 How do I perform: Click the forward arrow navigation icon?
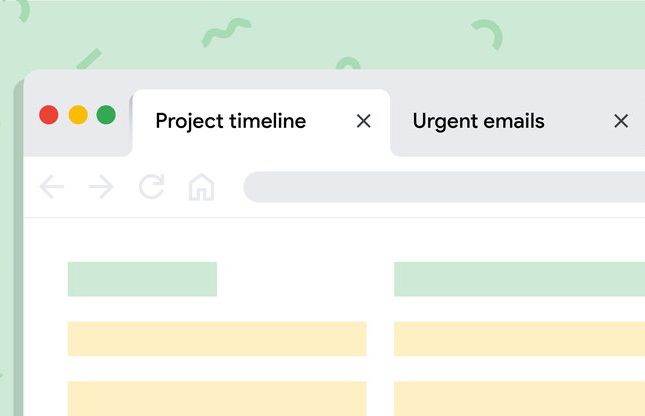pos(101,187)
